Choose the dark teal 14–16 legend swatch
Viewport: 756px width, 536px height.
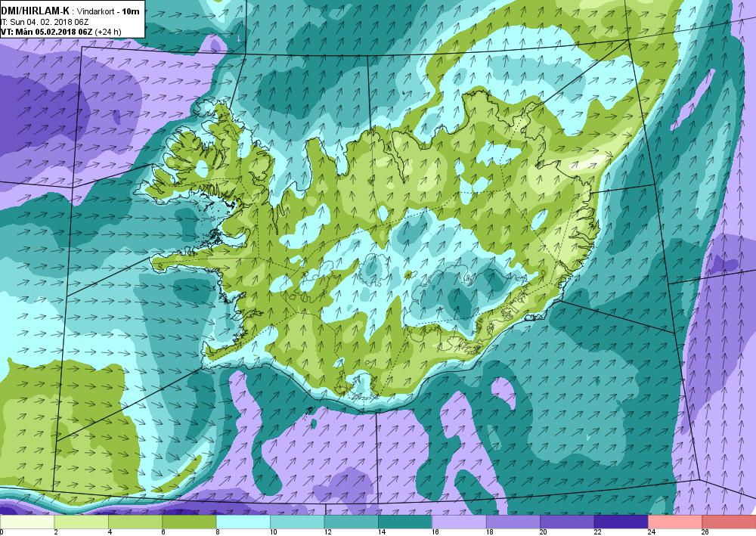pos(405,522)
